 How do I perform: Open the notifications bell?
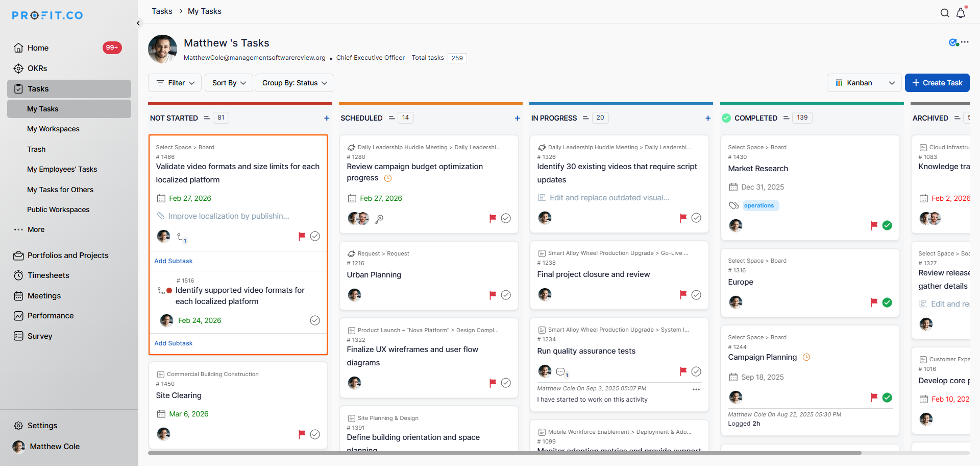(961, 13)
